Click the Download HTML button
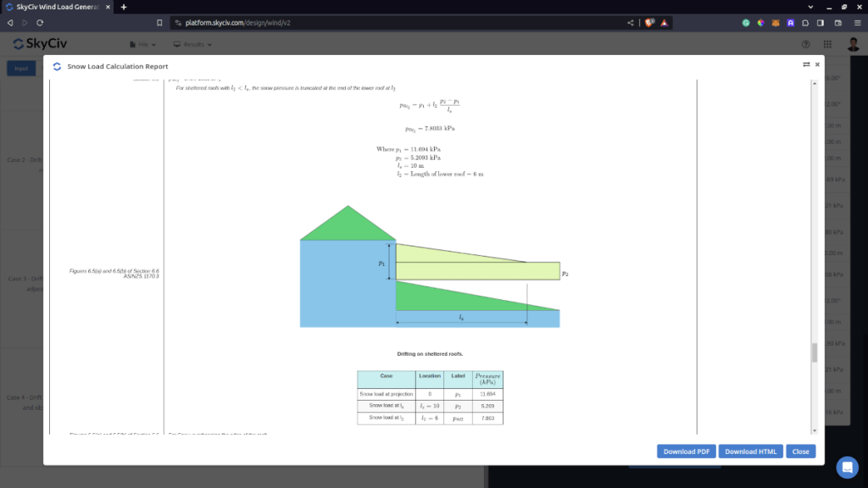Screen dimensions: 868x488 [x=750, y=451]
